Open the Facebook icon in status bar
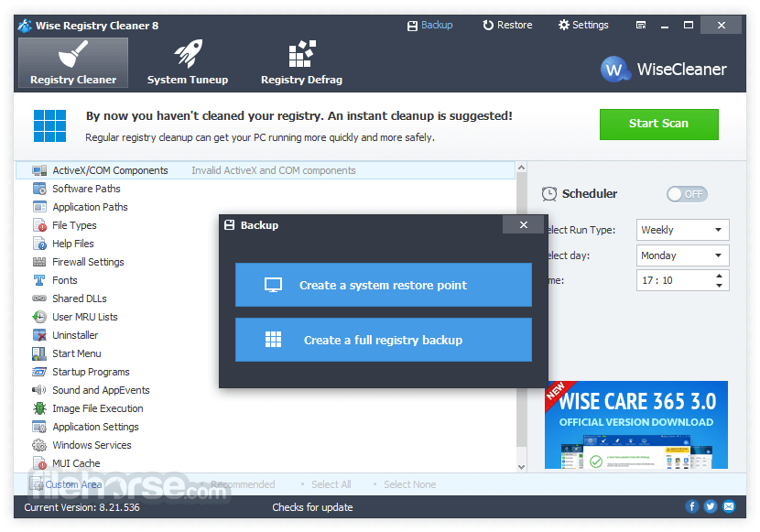Image resolution: width=760 pixels, height=532 pixels. 692,506
